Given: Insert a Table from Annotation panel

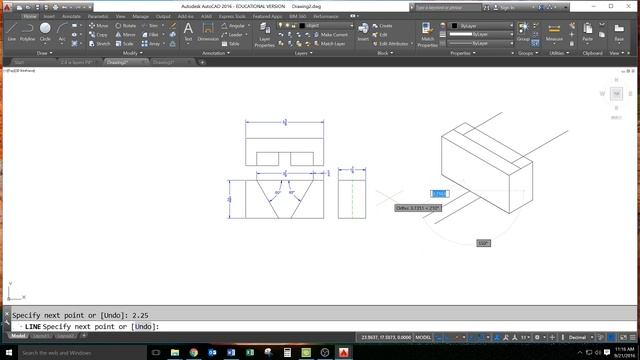Looking at the screenshot, I should click(231, 44).
